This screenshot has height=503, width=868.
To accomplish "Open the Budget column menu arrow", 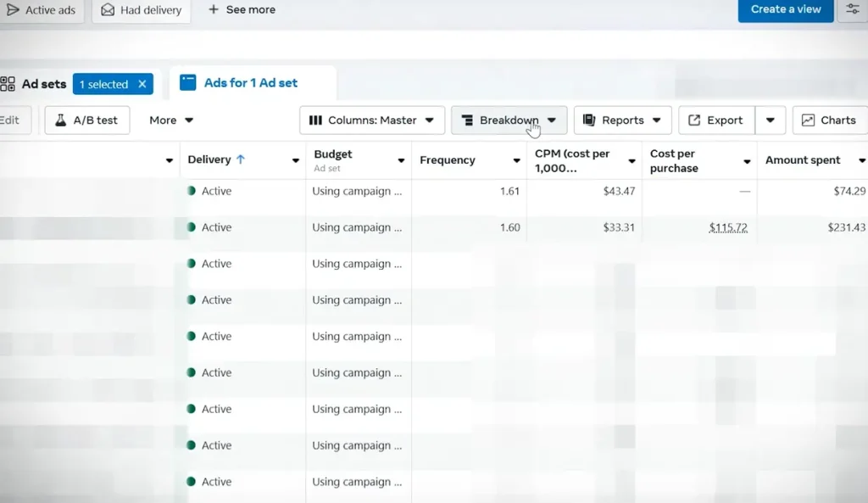I will [x=401, y=160].
